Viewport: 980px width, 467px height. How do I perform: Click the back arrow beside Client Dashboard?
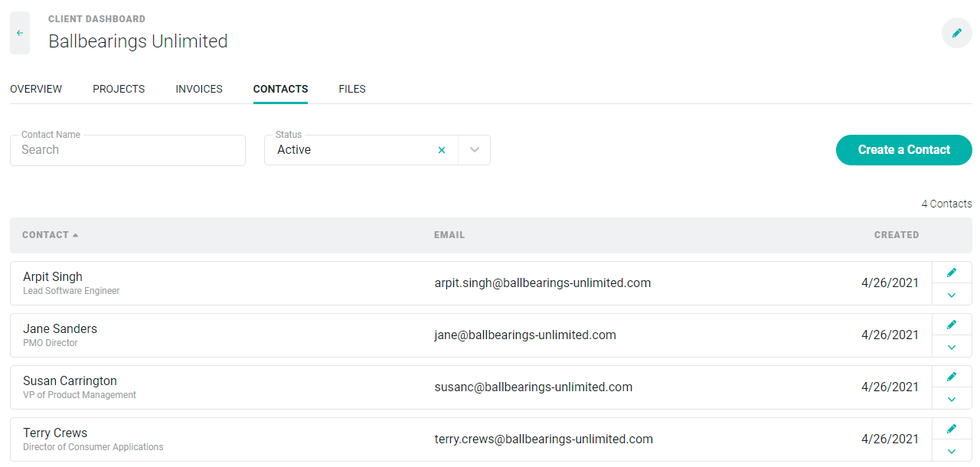pyautogui.click(x=20, y=33)
